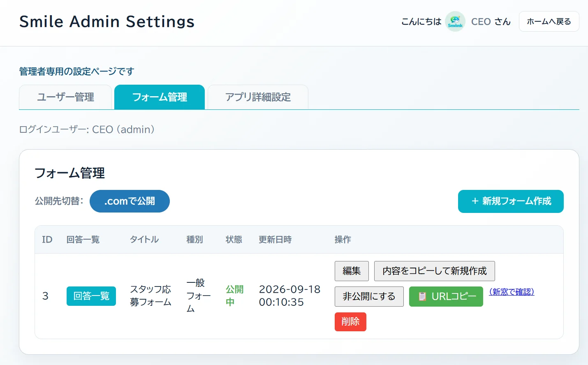Open the アプリ詳細設定 tab
The width and height of the screenshot is (588, 365).
click(258, 97)
